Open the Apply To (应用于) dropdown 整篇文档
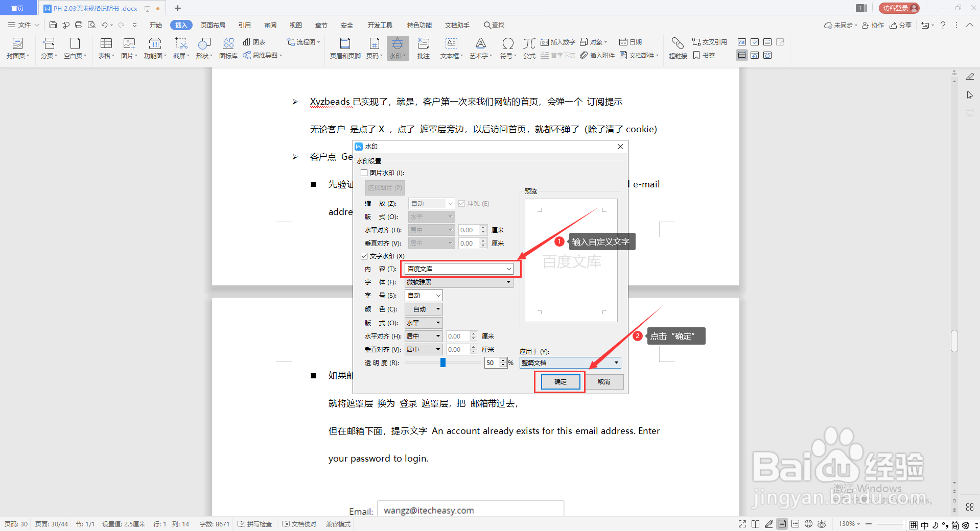 570,363
